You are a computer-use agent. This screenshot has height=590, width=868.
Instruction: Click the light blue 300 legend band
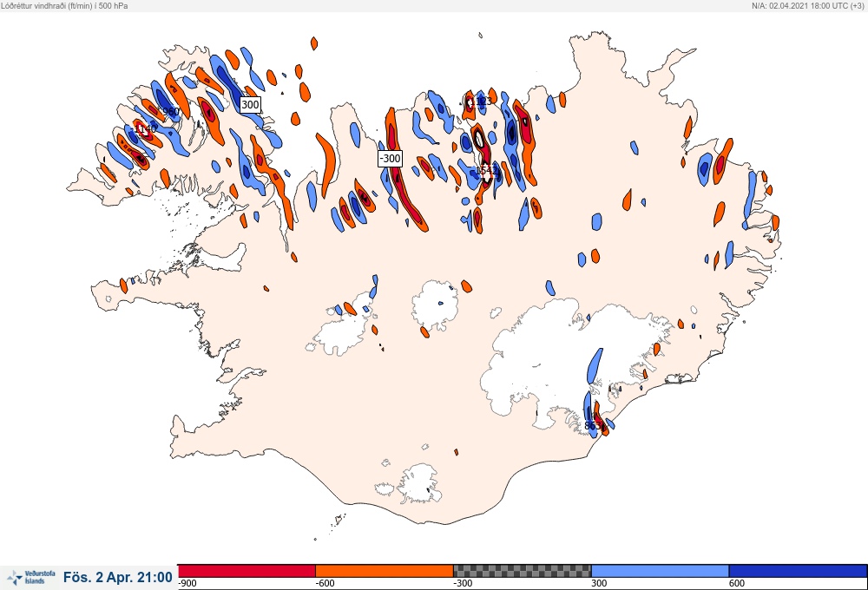[660, 571]
